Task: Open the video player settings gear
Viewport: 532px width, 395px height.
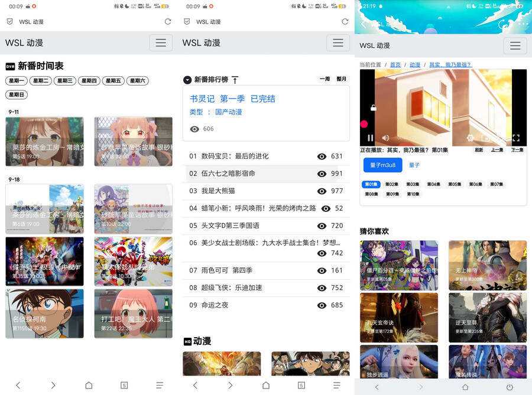Action: [471, 138]
